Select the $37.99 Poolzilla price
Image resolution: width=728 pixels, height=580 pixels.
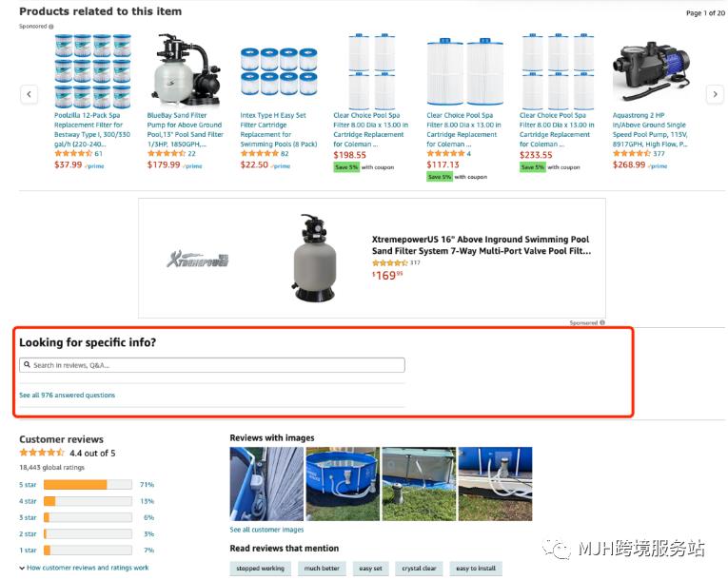(x=69, y=164)
